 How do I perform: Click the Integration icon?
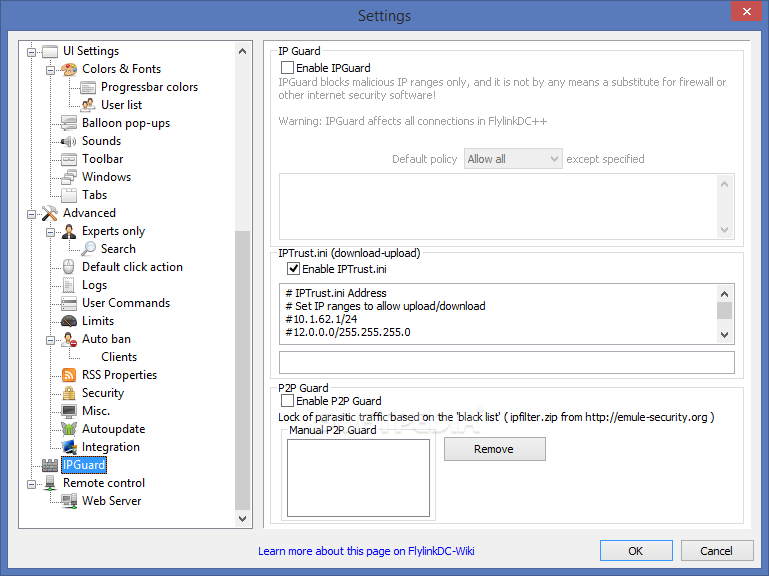[x=69, y=447]
